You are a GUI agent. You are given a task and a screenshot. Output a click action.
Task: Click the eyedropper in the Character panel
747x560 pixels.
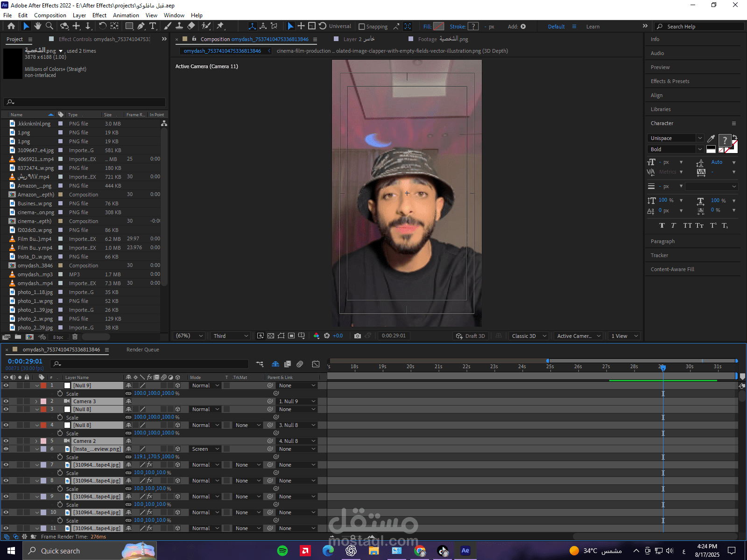click(711, 139)
